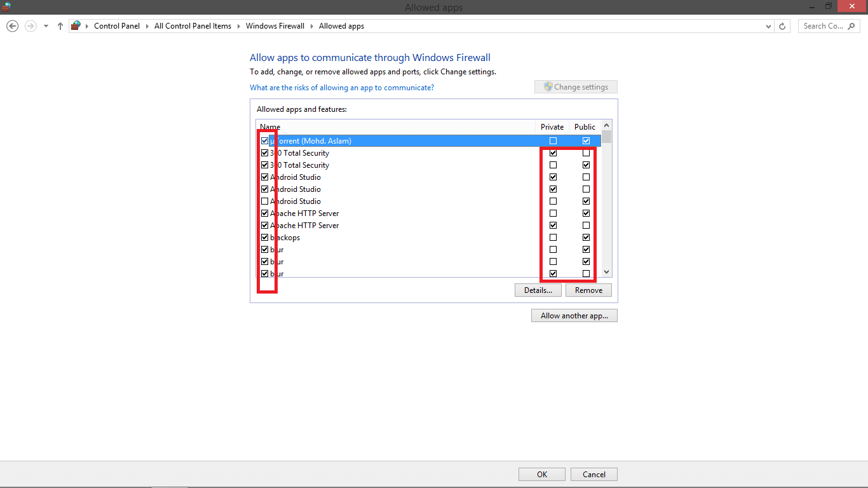The height and width of the screenshot is (488, 868).
Task: Click the window icon in title bar
Action: pyautogui.click(x=7, y=7)
